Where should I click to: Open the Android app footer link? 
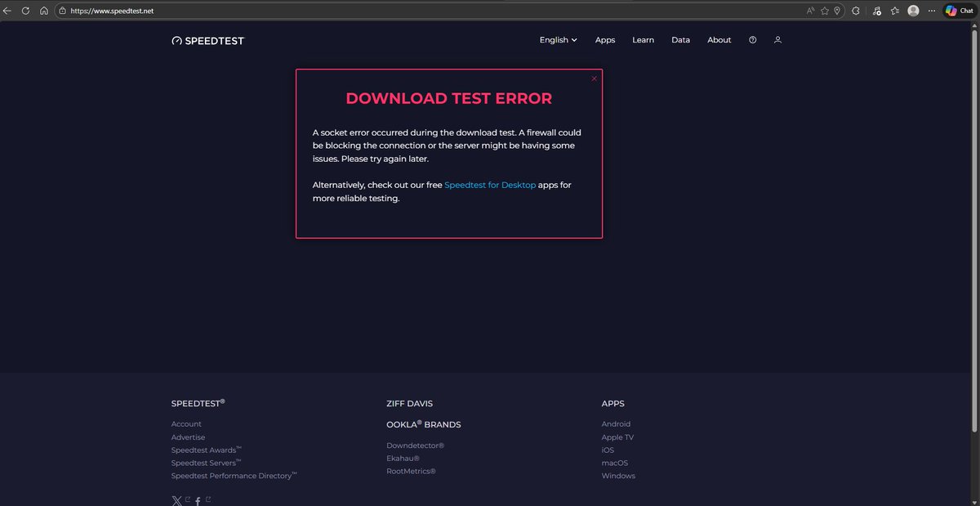(x=616, y=424)
